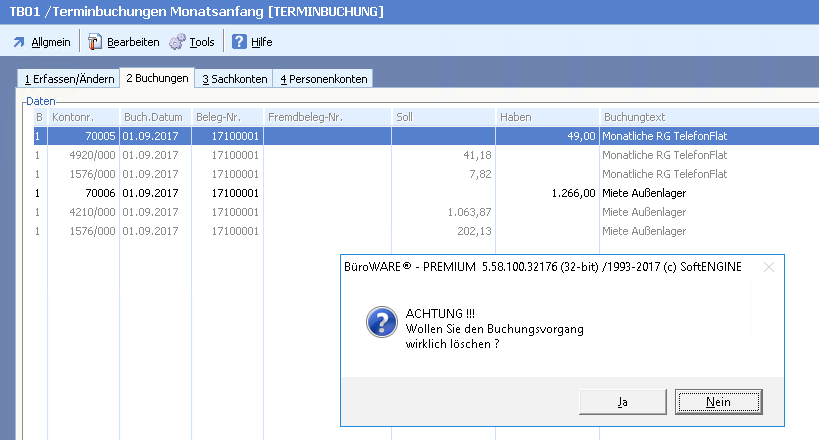Cancel deletion with the Nein button
Viewport: 819px width, 440px height.
pyautogui.click(x=718, y=401)
